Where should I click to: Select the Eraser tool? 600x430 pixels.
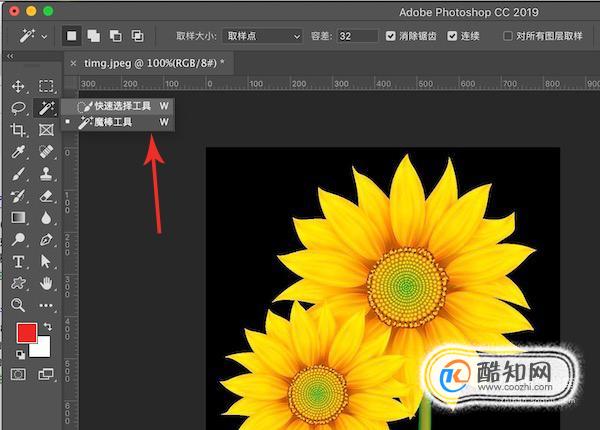46,196
